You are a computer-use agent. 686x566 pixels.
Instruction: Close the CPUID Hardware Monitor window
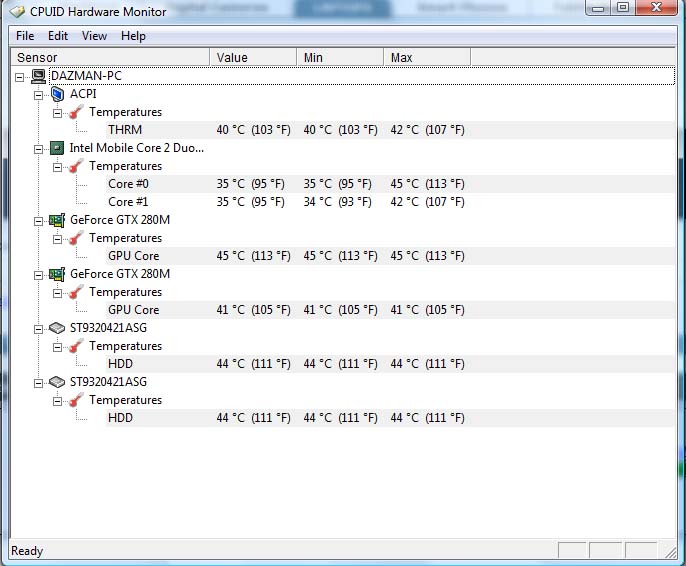pos(656,8)
